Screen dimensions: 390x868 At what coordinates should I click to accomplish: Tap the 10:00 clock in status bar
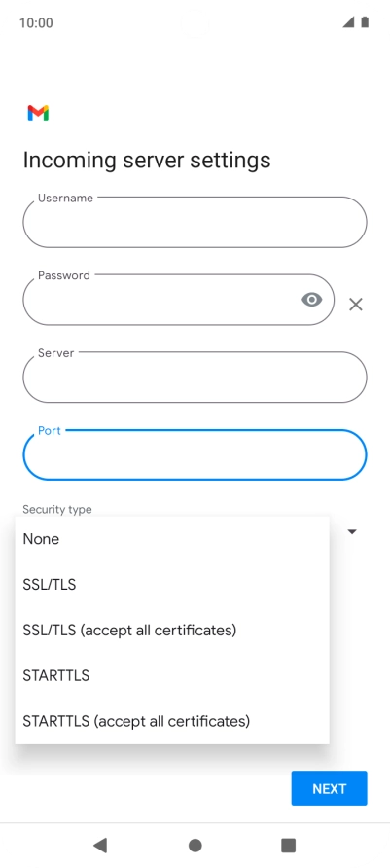pos(36,22)
